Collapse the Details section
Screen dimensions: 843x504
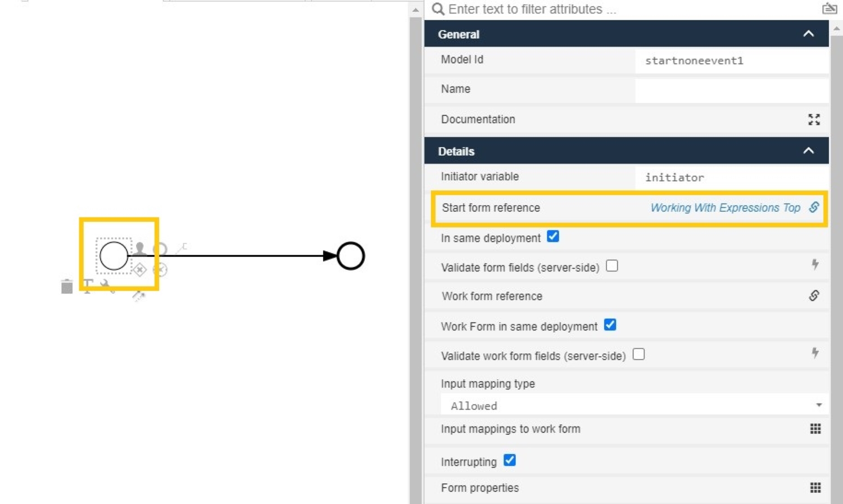coord(808,151)
